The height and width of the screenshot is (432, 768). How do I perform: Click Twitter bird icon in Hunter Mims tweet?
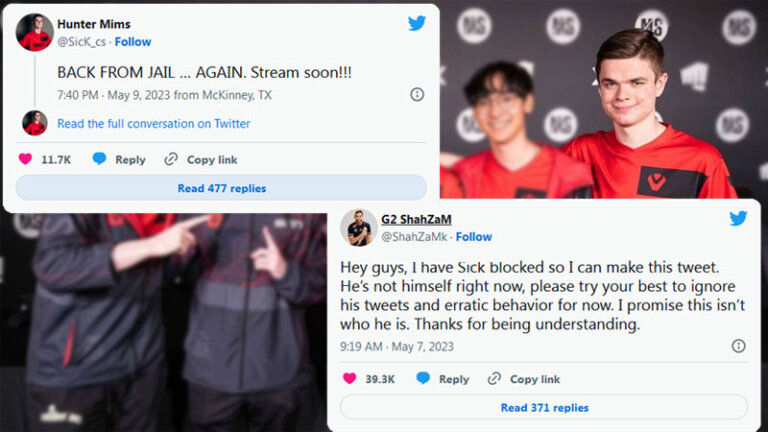[417, 23]
